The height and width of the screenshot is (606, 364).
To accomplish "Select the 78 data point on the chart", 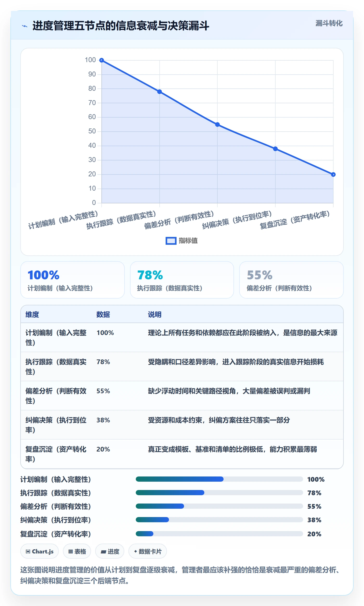I will [x=160, y=92].
